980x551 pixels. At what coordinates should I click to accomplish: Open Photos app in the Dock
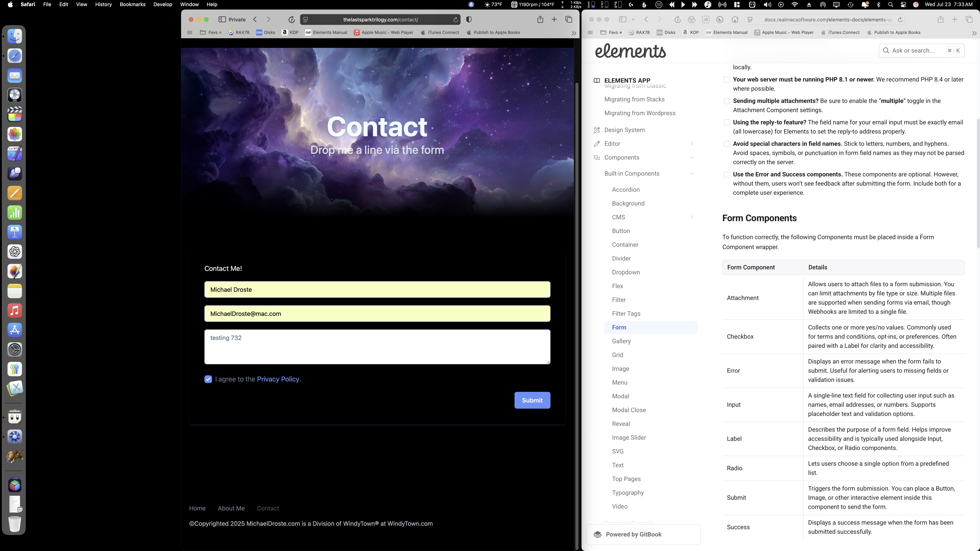[15, 134]
